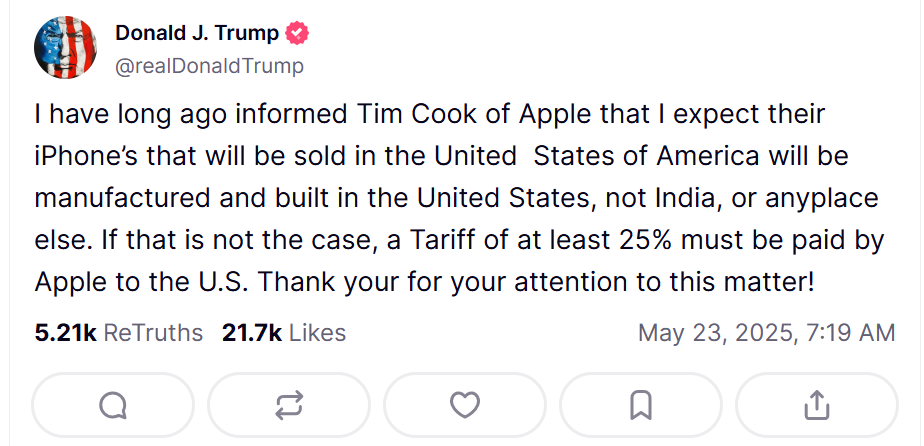The image size is (924, 446).
Task: Click the "ReTruths" label text
Action: 153,333
